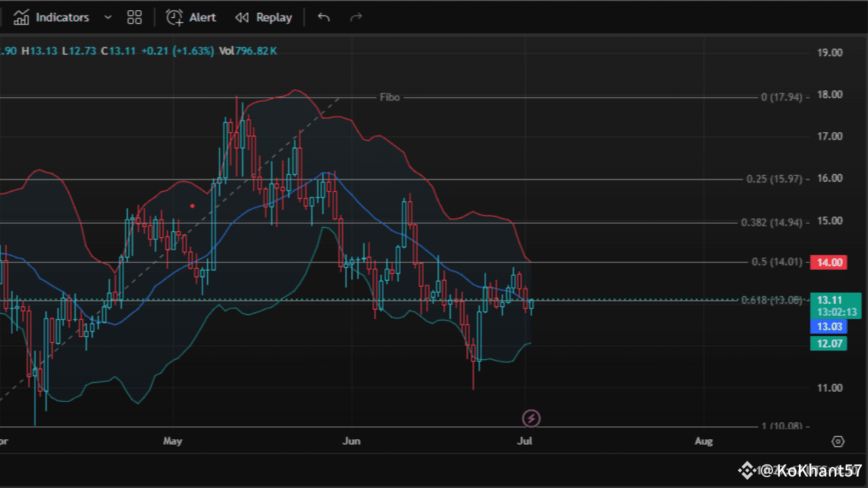This screenshot has width=868, height=488.
Task: Expand the Indicators favorites dropdown arrow
Action: 107,18
